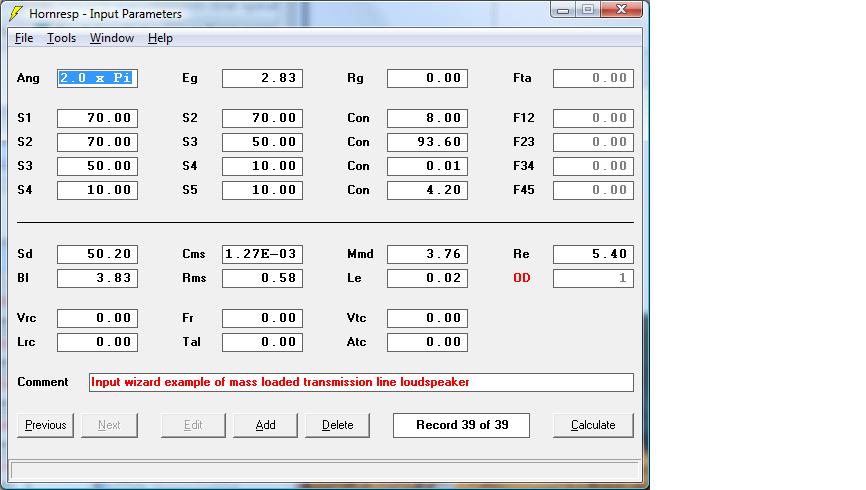The image size is (866, 490).
Task: Click the Sd field showing 50.20
Action: coord(97,254)
